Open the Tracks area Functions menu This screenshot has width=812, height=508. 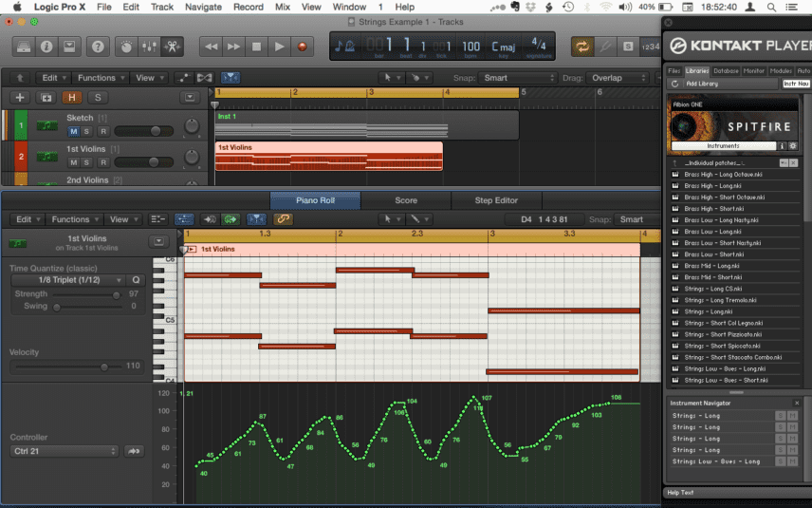(101, 78)
